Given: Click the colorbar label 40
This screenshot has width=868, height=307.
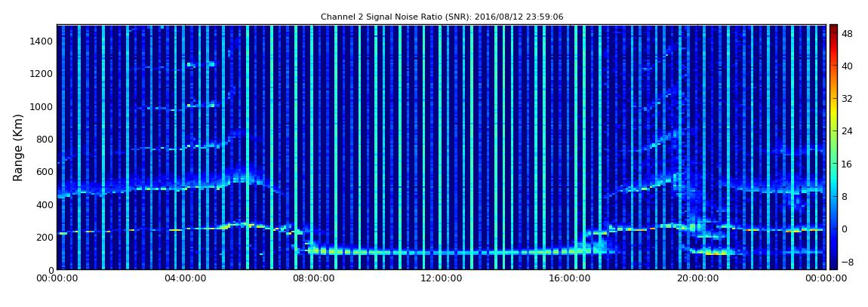Looking at the screenshot, I should [847, 66].
